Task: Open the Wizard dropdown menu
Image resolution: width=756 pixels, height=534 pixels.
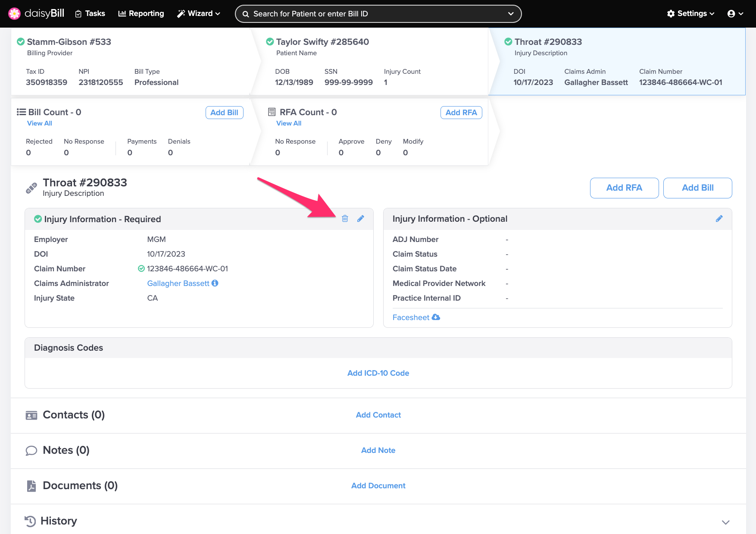Action: 199,14
